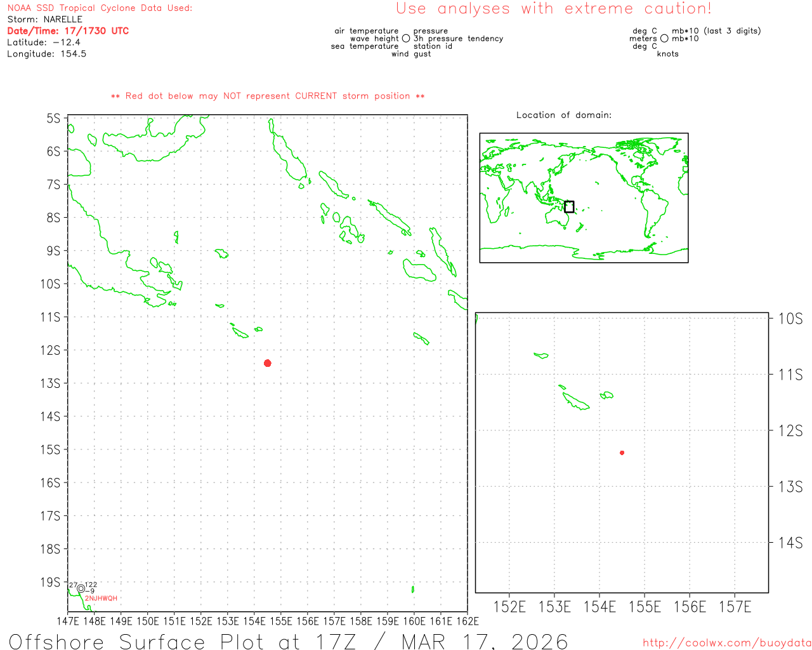
Task: Click the 154E longitude label on inset map
Action: 599,607
